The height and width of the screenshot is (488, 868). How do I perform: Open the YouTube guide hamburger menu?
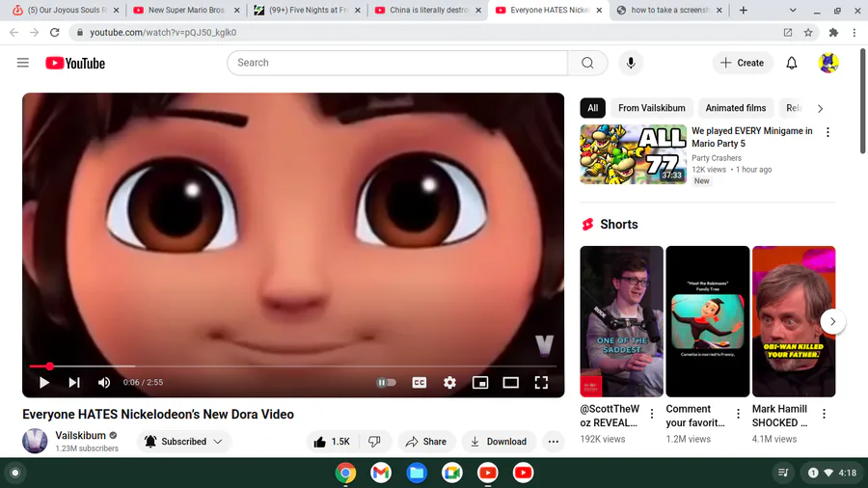point(23,63)
